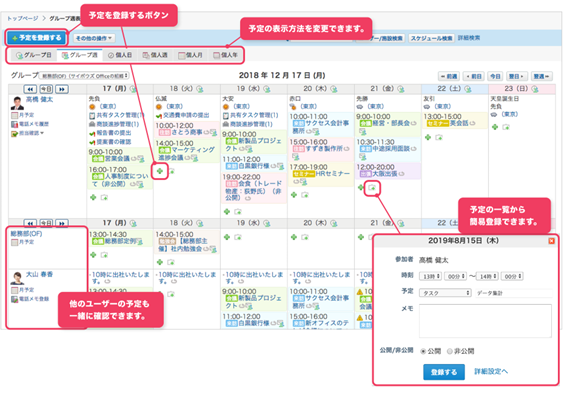Click the group schedule icon next to 17 (月)
The height and width of the screenshot is (398, 567).
click(x=133, y=89)
